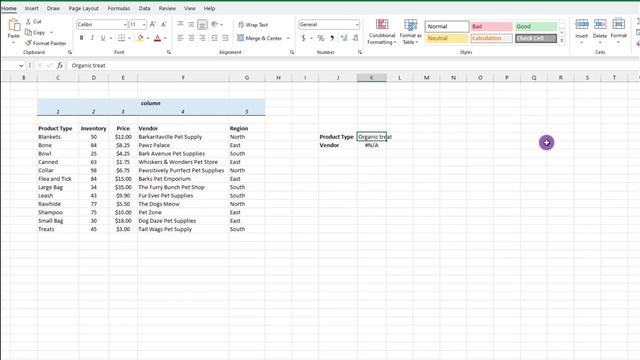Align text right
Viewport: 640px width, 360px height.
(x=202, y=38)
